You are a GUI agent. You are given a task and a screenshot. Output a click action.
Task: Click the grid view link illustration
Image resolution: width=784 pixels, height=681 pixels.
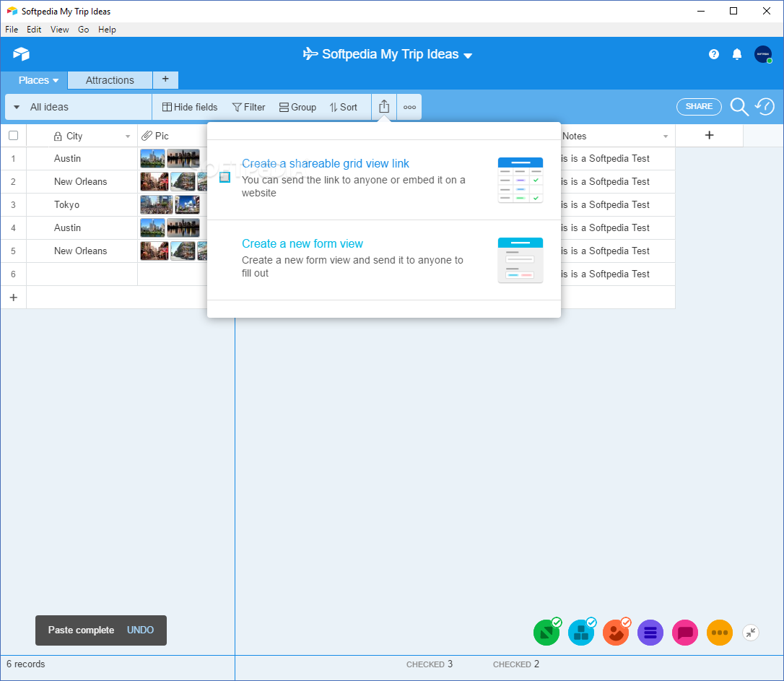[x=520, y=180]
